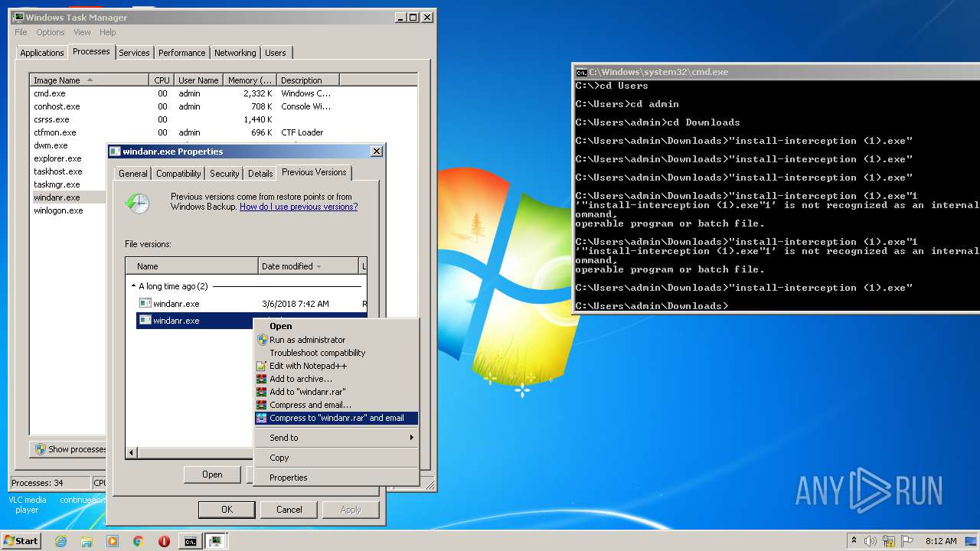Choose Open from the context menu
Image resolution: width=980 pixels, height=551 pixels.
coord(337,326)
